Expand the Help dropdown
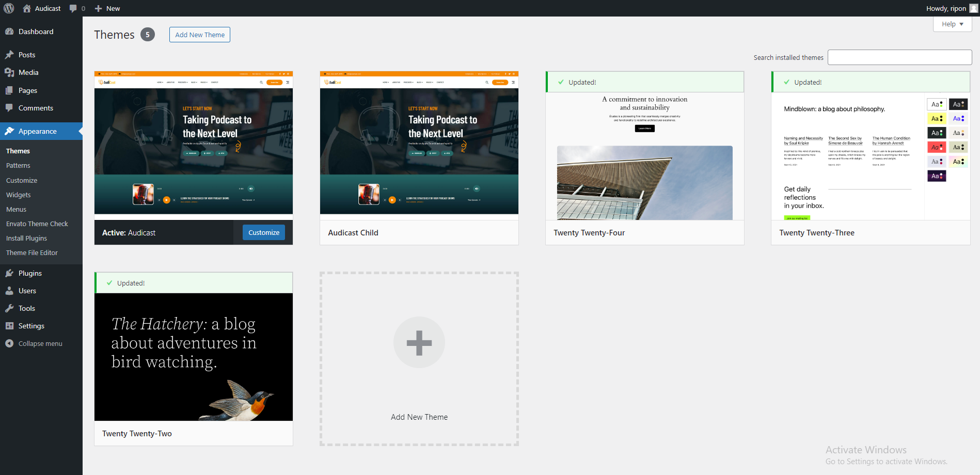 952,24
